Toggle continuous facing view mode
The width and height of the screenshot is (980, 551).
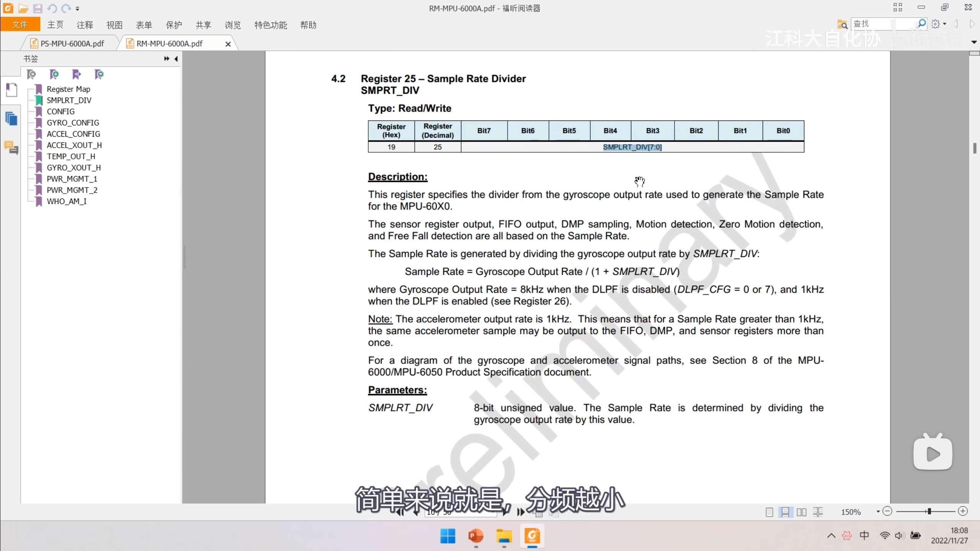point(818,512)
